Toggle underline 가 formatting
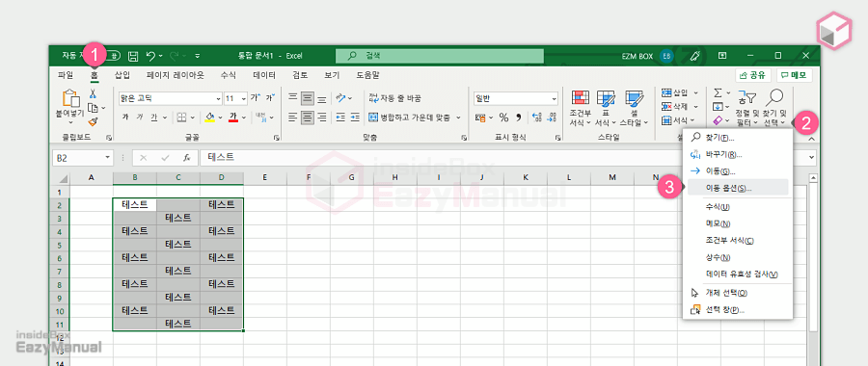Screen dimensions: 868x366 coord(153,118)
